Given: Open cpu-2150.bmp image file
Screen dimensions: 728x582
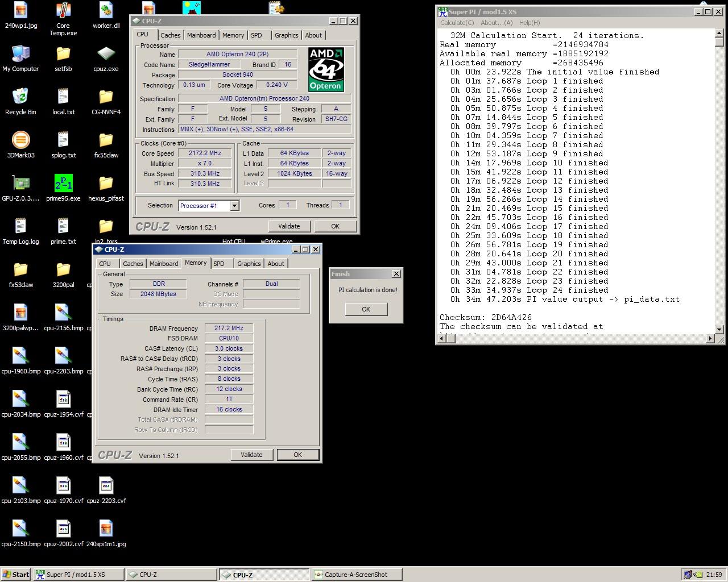Looking at the screenshot, I should click(20, 533).
